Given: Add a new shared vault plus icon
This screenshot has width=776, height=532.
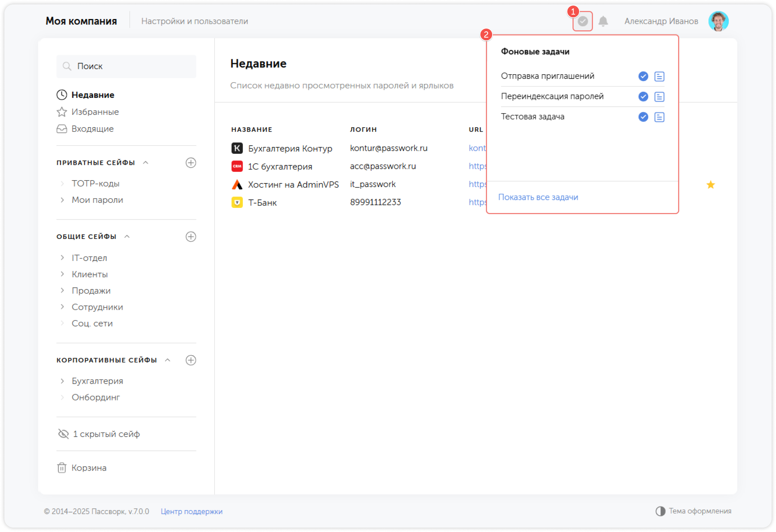Looking at the screenshot, I should click(x=191, y=237).
